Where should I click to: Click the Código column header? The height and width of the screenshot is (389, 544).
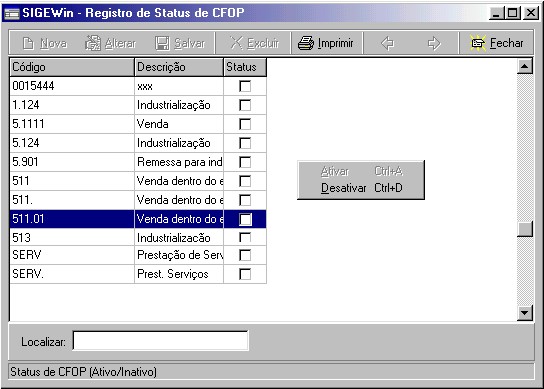click(72, 67)
